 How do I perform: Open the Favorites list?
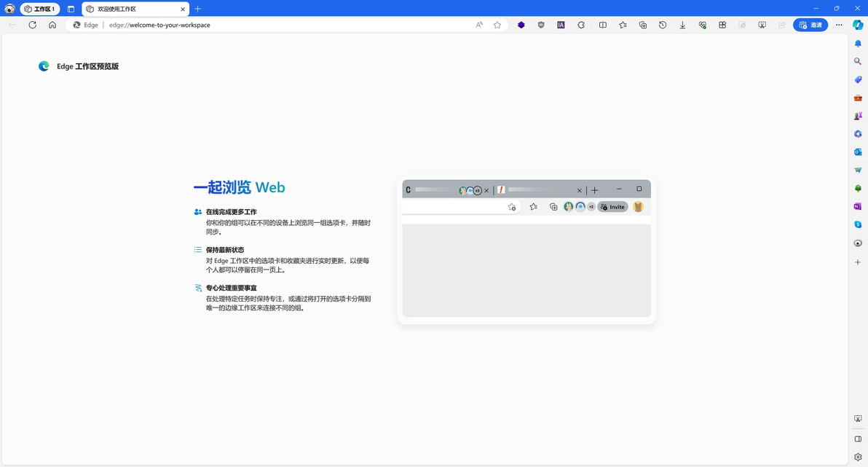623,25
